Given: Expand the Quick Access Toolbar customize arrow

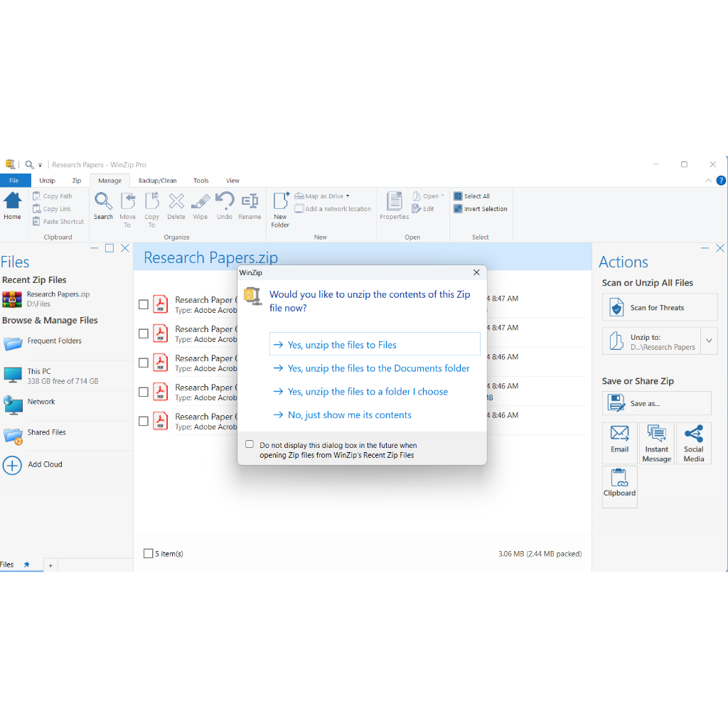Looking at the screenshot, I should coord(41,165).
